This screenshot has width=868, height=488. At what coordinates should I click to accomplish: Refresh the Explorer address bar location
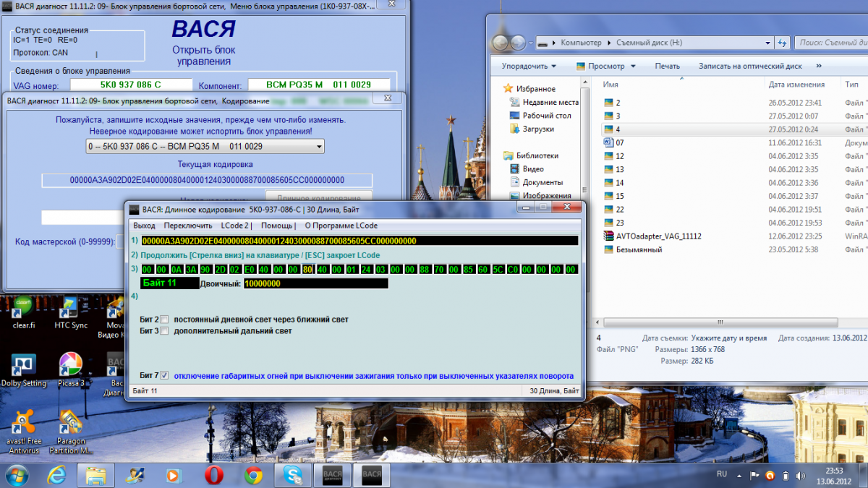click(782, 43)
